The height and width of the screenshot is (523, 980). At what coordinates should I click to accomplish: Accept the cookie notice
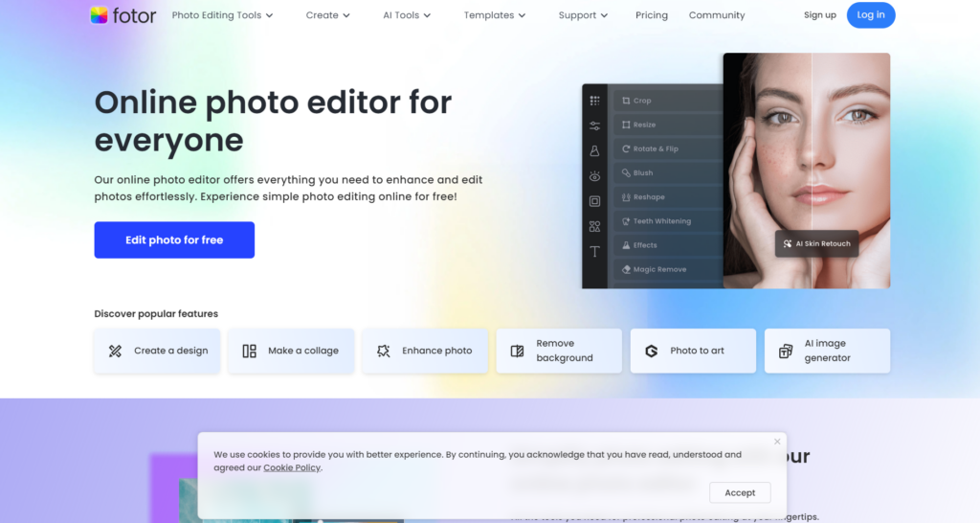click(x=740, y=492)
